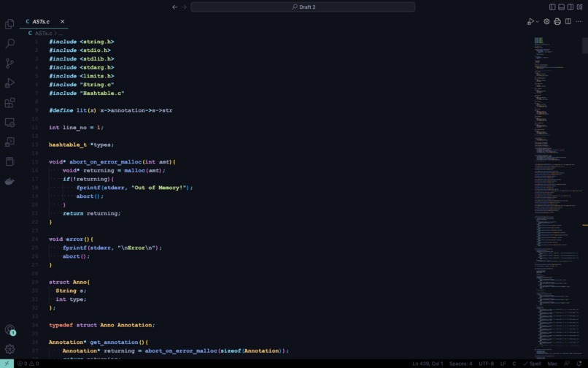Screen dimensions: 588x368
Task: Change language mode C in status bar
Action: point(514,364)
